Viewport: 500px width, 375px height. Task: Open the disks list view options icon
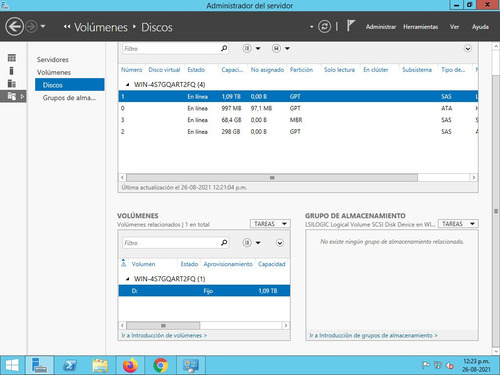click(247, 49)
